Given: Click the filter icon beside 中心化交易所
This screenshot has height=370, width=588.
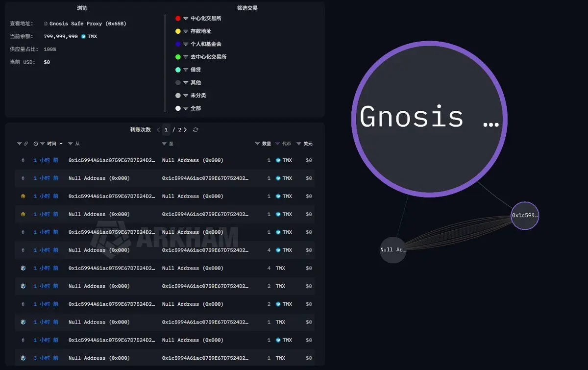Looking at the screenshot, I should (x=186, y=18).
